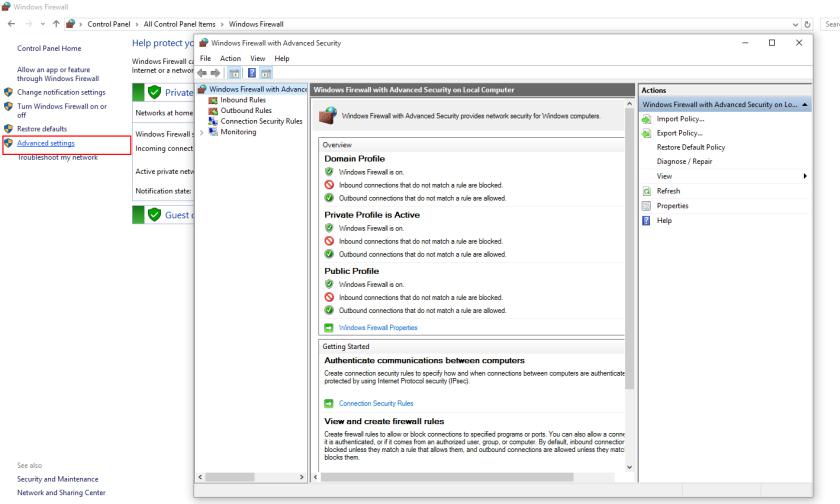This screenshot has height=504, width=840.
Task: Open Windows Firewall Properties link
Action: (378, 328)
